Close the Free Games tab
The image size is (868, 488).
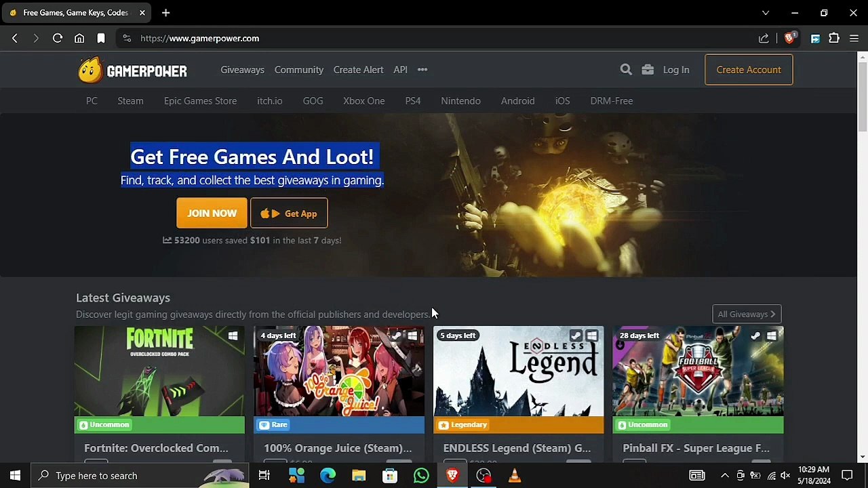(142, 13)
